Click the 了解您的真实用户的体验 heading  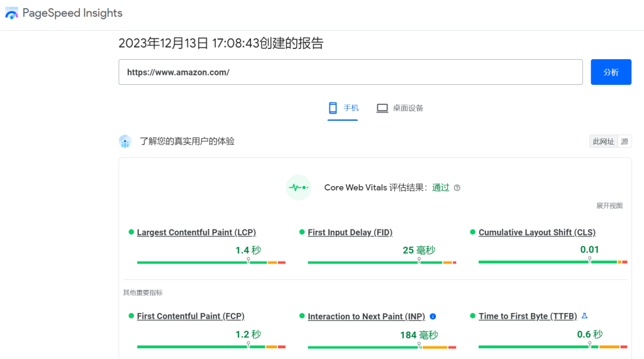tap(187, 141)
